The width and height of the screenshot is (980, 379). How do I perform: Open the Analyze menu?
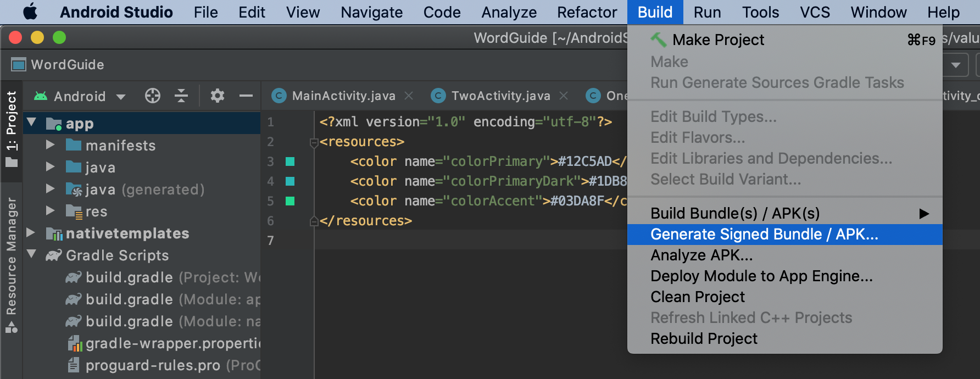pos(509,12)
